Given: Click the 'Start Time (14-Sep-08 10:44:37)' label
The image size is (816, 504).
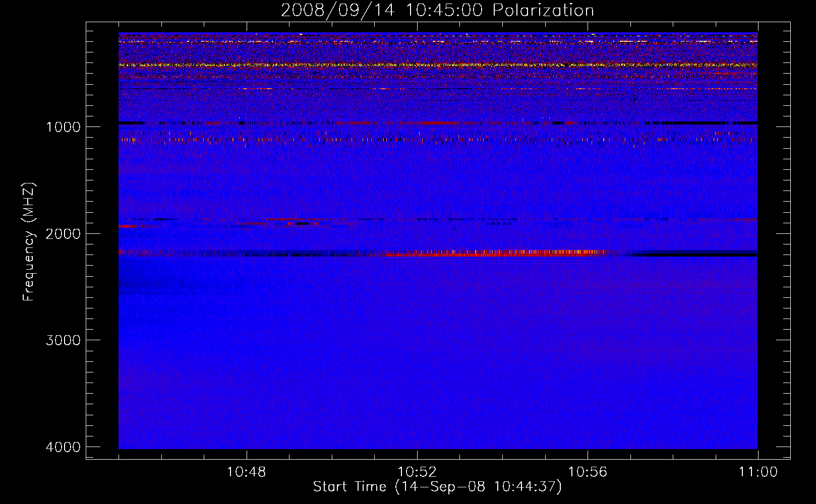Looking at the screenshot, I should (437, 487).
